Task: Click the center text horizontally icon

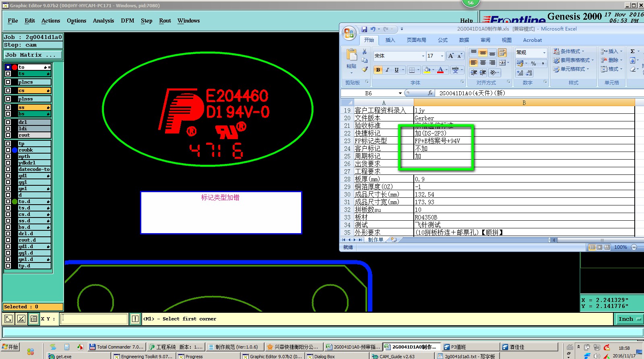Action: tap(483, 63)
